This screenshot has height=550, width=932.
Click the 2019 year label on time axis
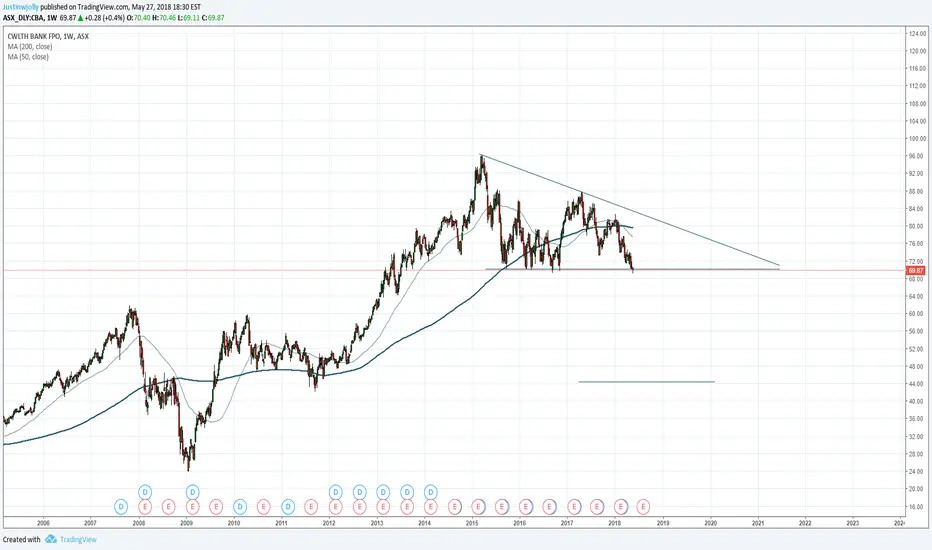click(663, 523)
